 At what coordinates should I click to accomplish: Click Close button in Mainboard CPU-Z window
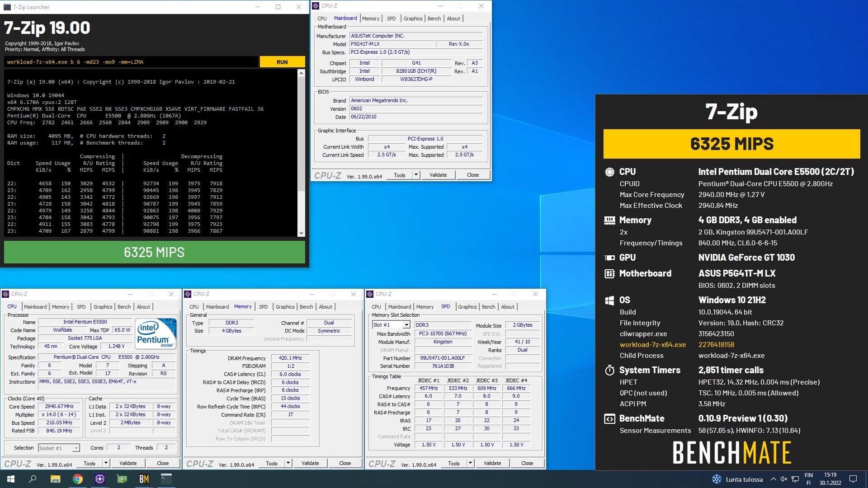pos(473,175)
